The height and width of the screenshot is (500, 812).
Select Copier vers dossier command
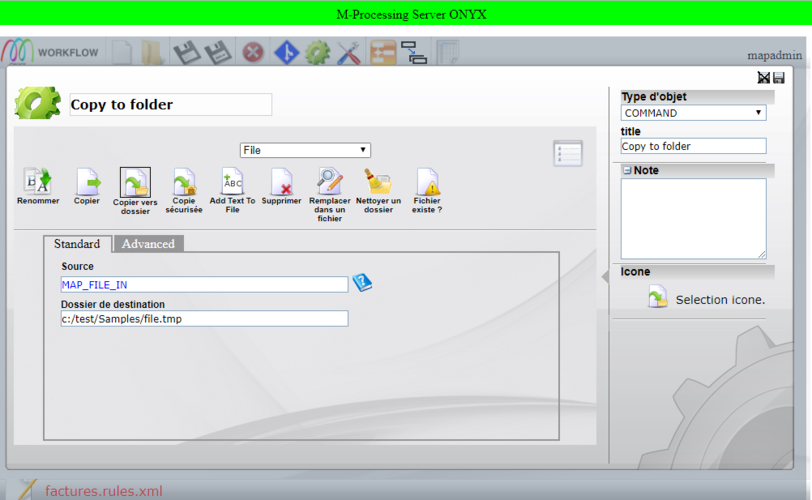(135, 182)
